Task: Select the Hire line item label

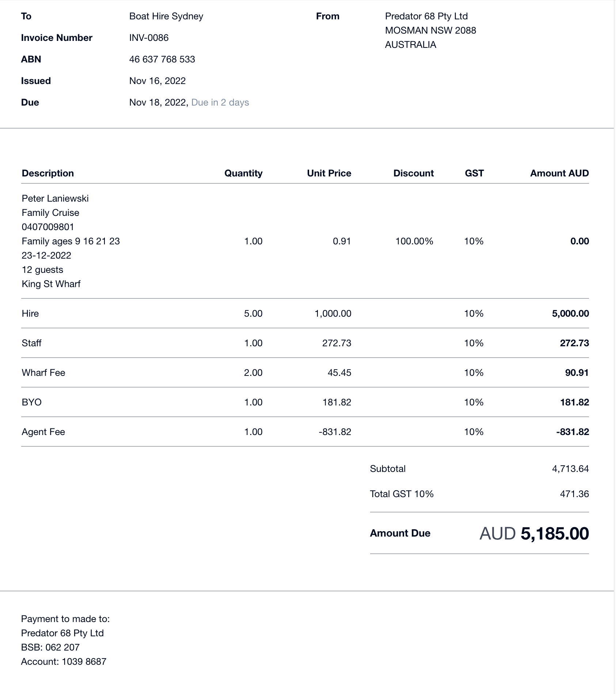Action: coord(30,313)
